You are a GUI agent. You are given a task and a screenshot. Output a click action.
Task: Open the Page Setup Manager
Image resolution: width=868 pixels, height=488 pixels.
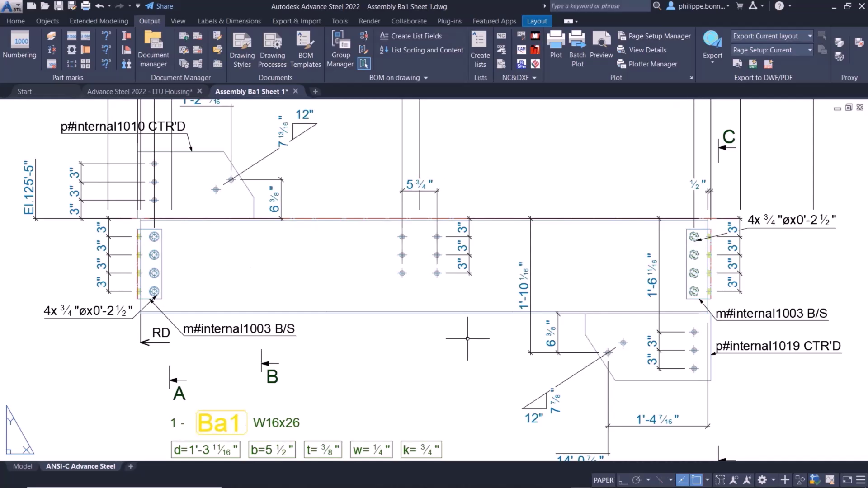pos(654,36)
